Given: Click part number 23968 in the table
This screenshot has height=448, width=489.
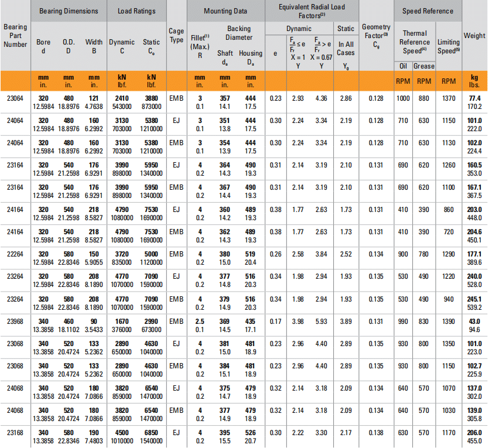Looking at the screenshot, I should [x=15, y=322].
